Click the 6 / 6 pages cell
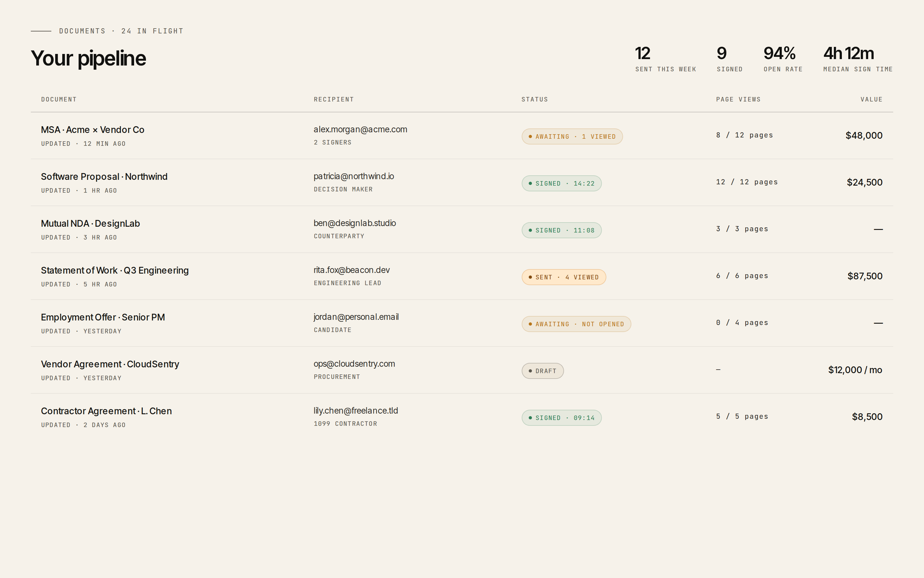This screenshot has width=924, height=578. [742, 276]
